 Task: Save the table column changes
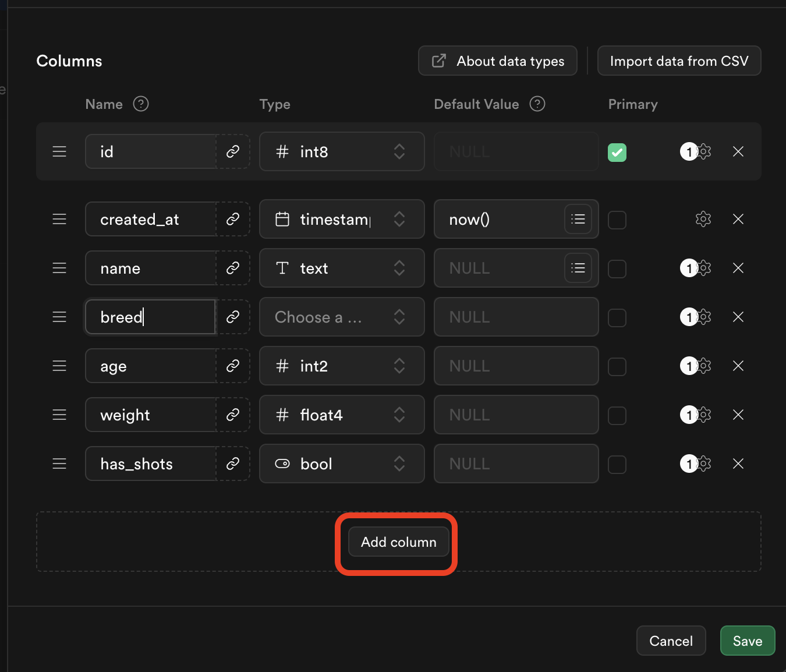748,641
